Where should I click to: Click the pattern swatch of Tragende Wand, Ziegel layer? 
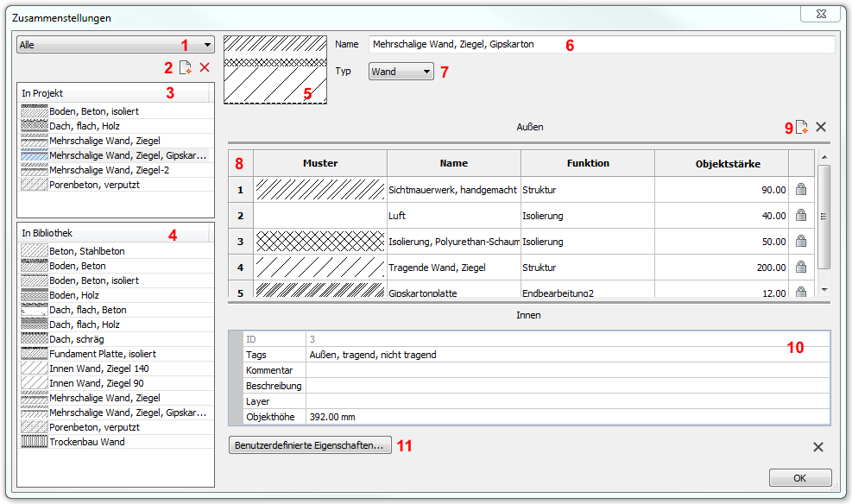pos(320,268)
